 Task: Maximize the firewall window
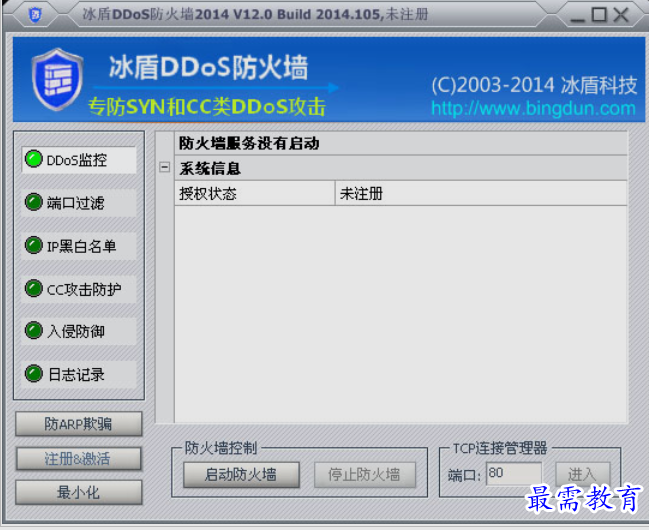tap(599, 15)
